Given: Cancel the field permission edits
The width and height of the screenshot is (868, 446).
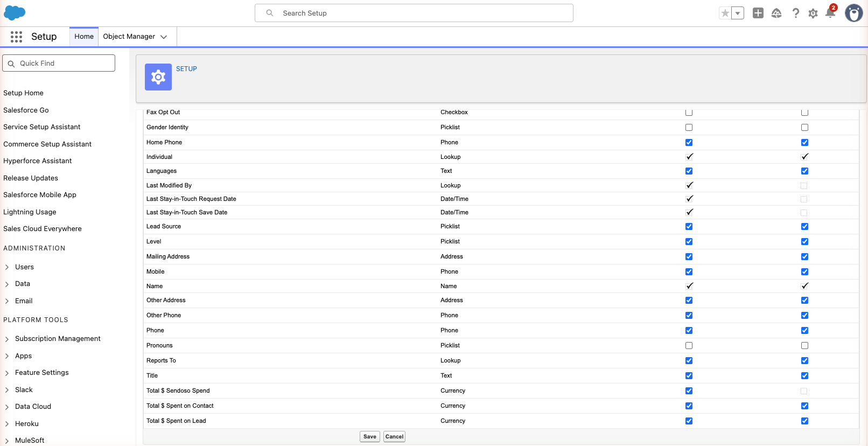Looking at the screenshot, I should (x=394, y=437).
